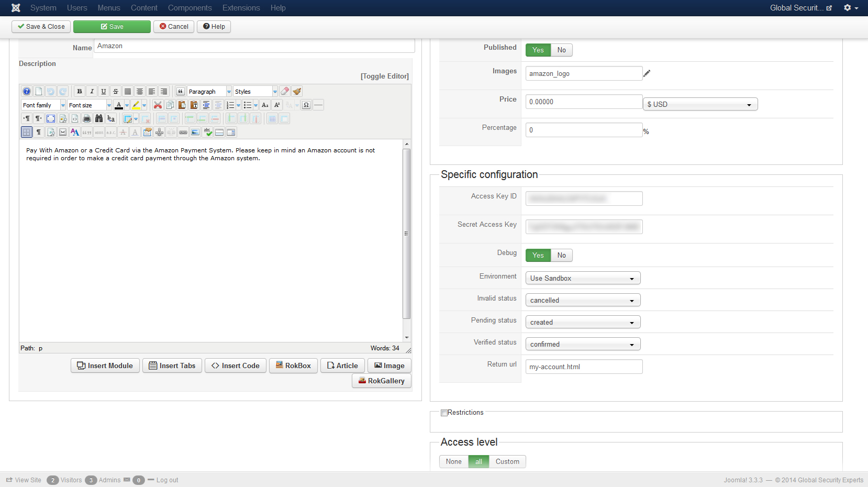Click the New Document icon in editor

[x=39, y=91]
